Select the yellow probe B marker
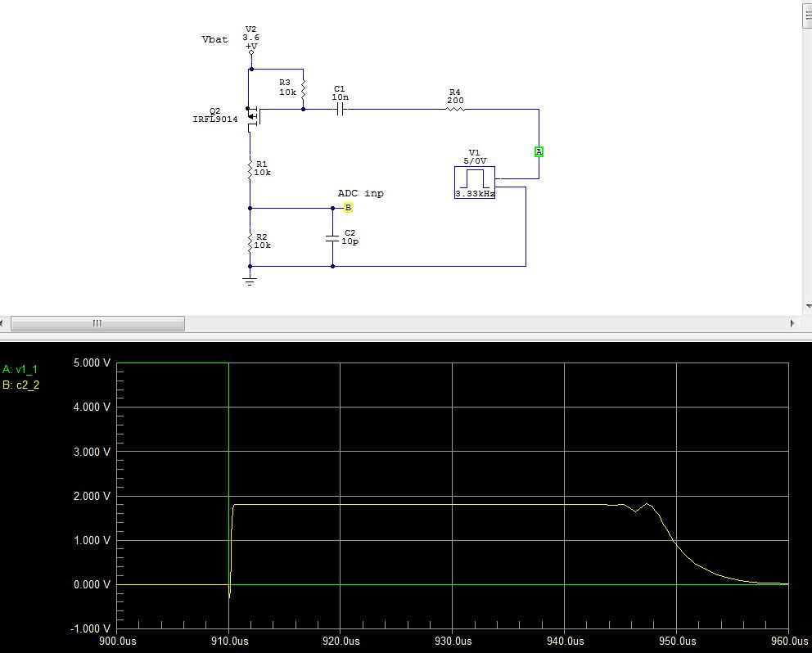Viewport: 812px width, 653px height. (348, 208)
